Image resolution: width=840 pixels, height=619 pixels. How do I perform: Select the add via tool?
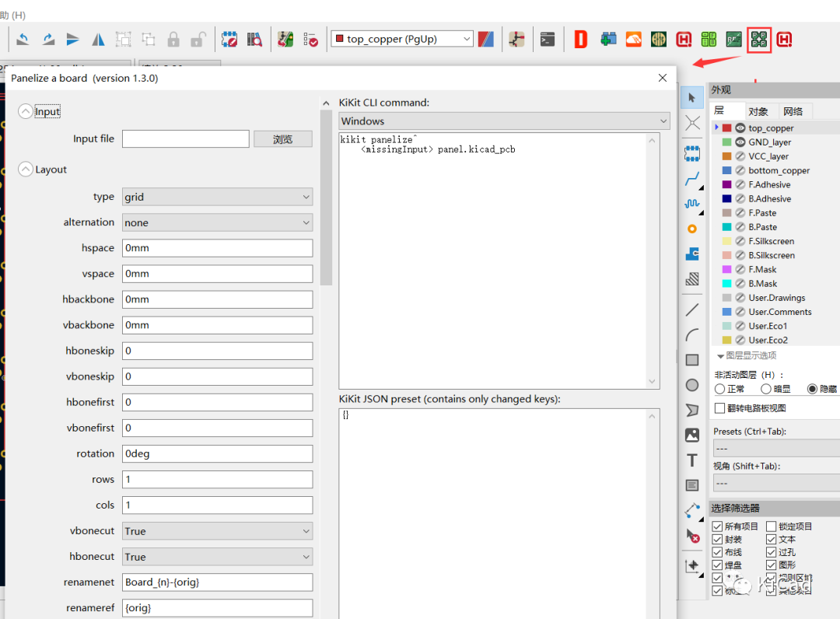692,229
